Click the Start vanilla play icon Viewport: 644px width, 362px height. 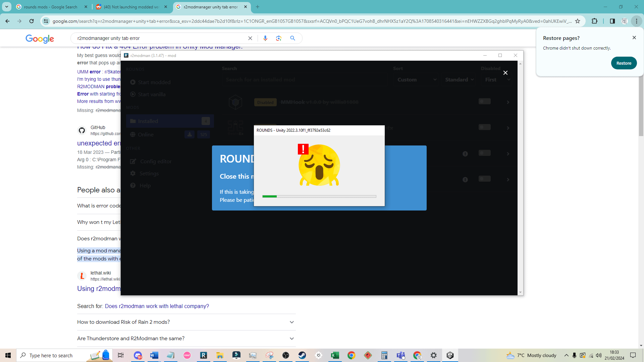pos(133,94)
